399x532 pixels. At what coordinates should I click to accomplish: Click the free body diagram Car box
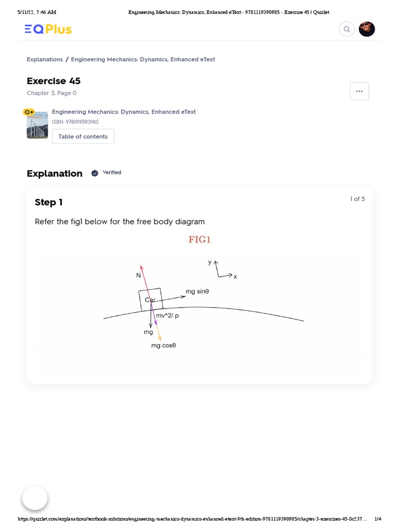tap(150, 300)
